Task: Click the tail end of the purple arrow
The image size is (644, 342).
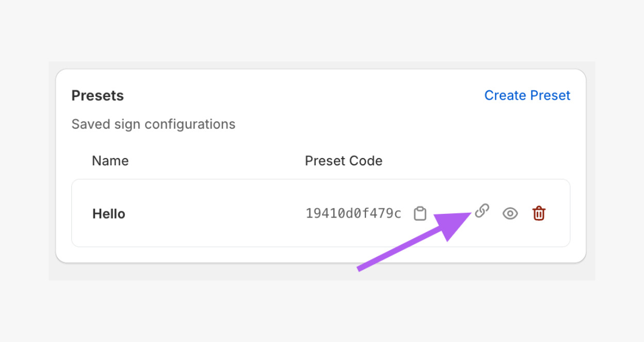Action: click(x=360, y=268)
